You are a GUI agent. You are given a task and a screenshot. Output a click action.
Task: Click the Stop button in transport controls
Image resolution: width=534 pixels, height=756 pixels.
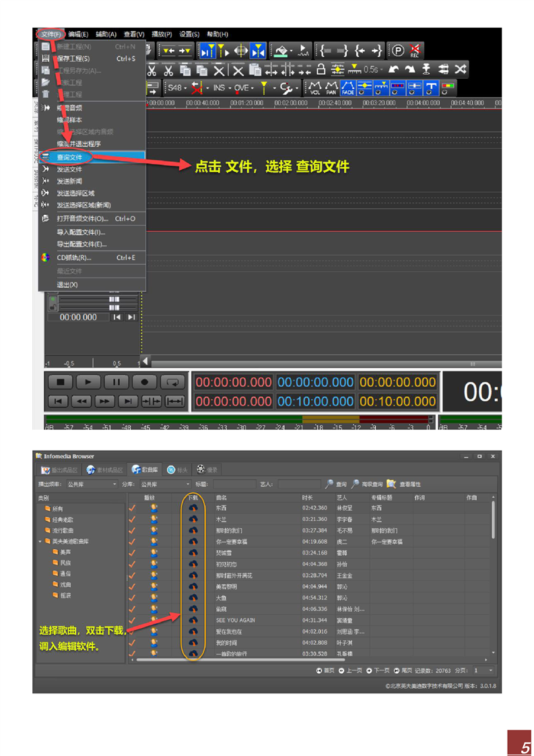coord(61,381)
